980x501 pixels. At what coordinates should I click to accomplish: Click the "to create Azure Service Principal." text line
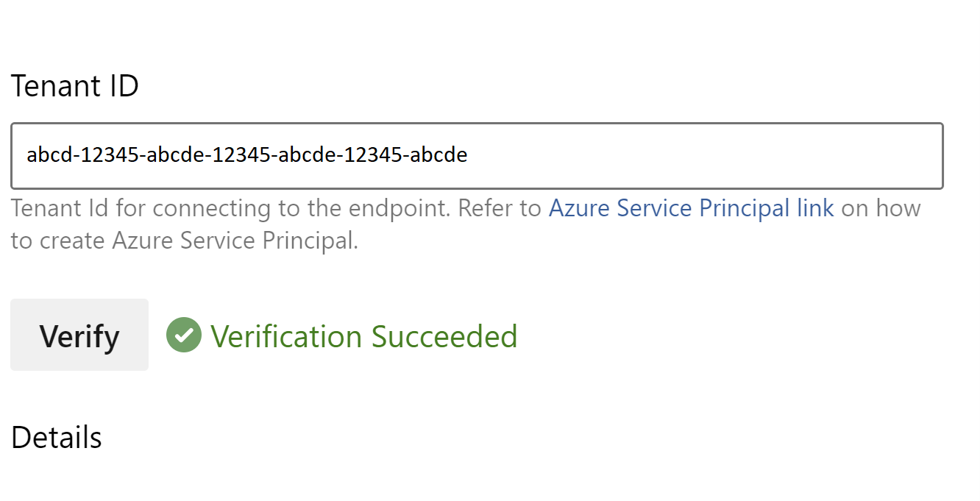(x=184, y=241)
